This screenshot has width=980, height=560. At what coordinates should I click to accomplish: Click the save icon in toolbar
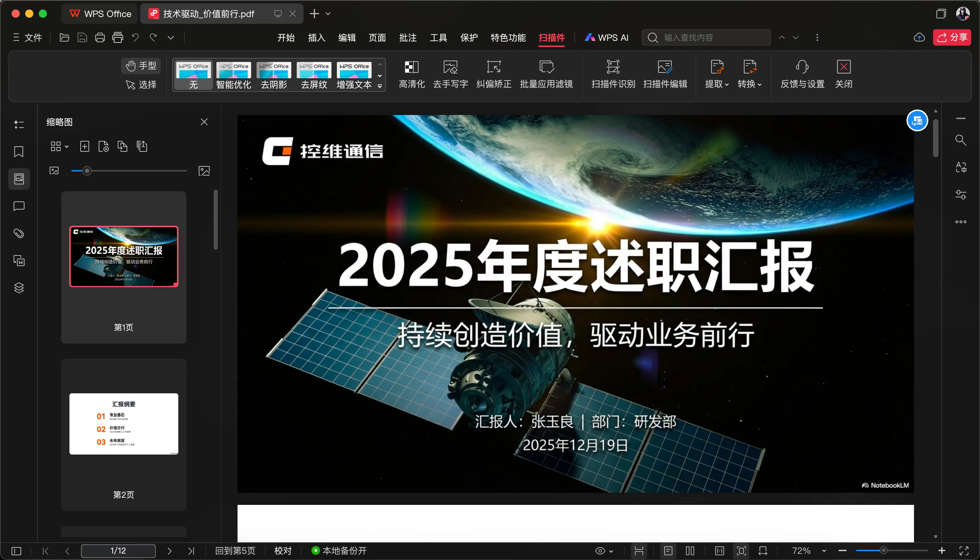pos(82,37)
